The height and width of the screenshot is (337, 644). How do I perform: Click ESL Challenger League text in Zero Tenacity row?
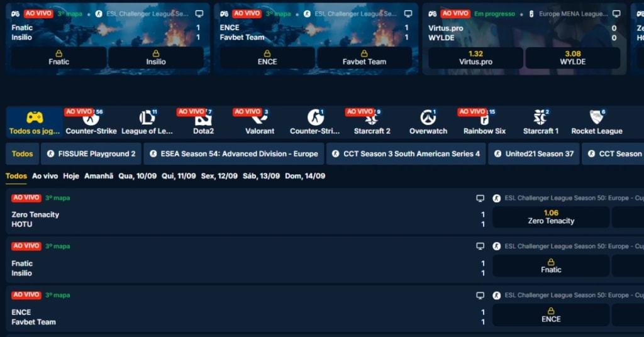tap(574, 198)
